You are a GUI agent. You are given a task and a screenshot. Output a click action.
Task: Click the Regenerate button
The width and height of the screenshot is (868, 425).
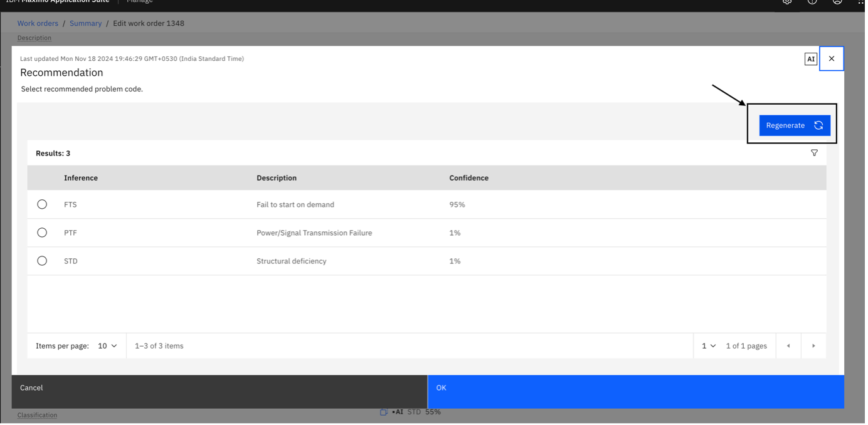[785, 125]
